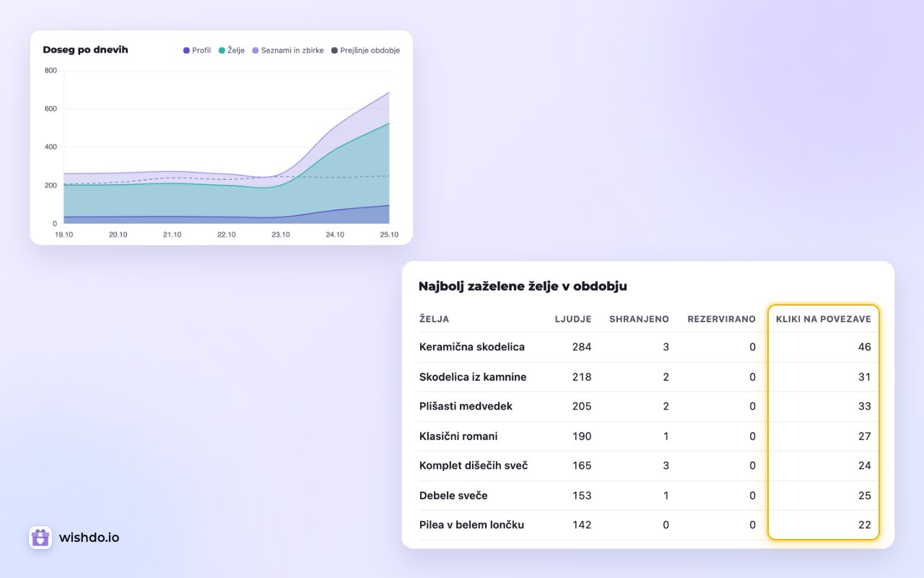Click the Profil purple legend dot

point(186,51)
